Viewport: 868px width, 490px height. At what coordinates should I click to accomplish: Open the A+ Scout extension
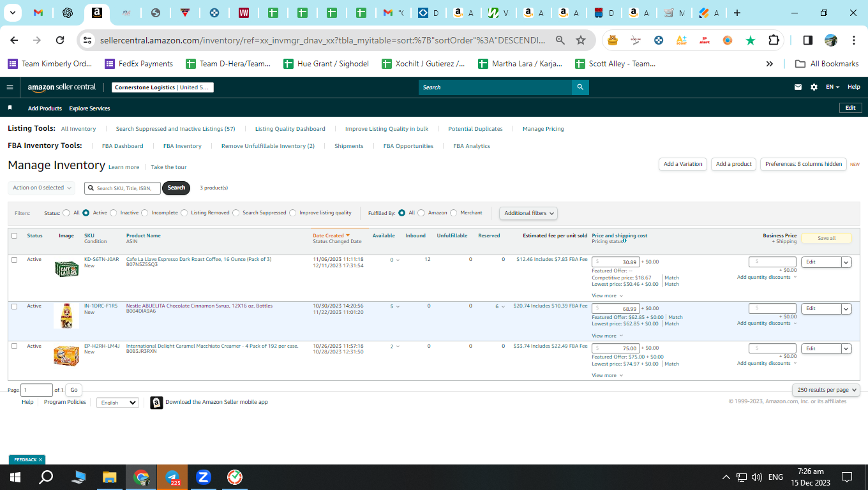pyautogui.click(x=682, y=40)
